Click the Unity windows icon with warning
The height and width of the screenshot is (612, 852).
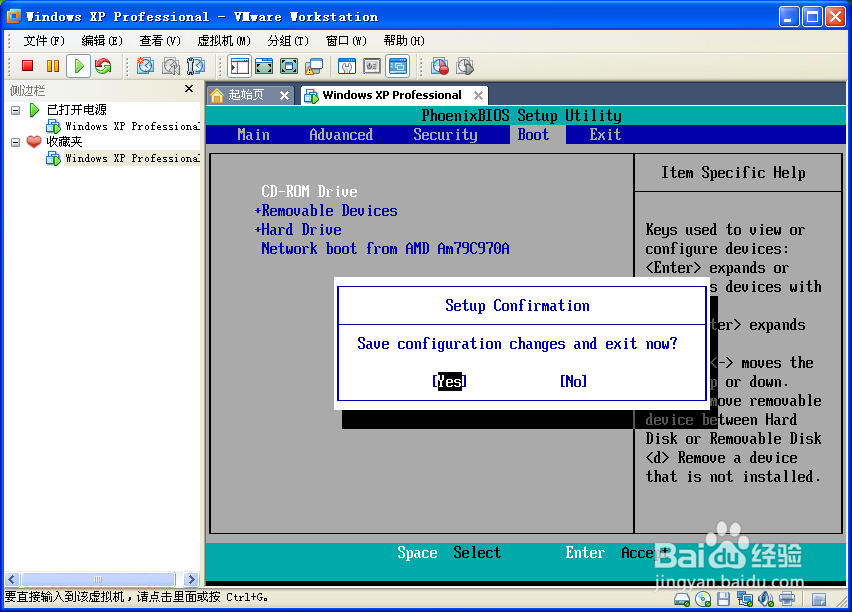314,66
